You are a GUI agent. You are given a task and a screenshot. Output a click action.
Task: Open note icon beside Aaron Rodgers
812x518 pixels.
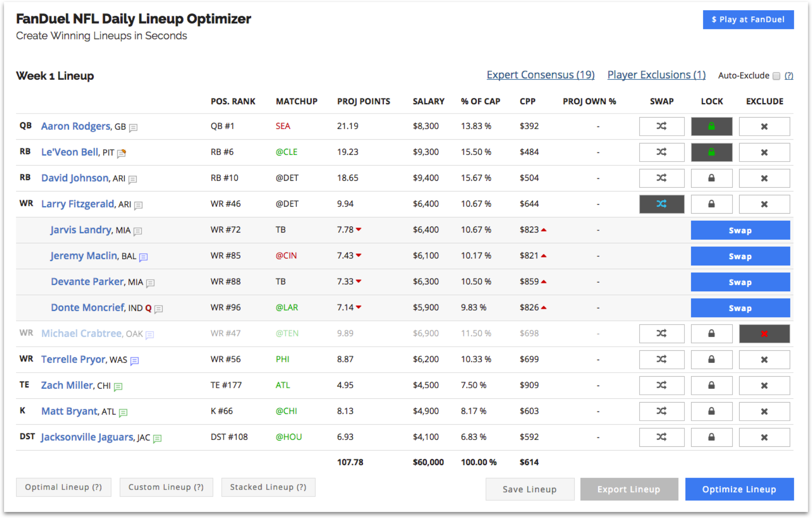[x=133, y=128]
